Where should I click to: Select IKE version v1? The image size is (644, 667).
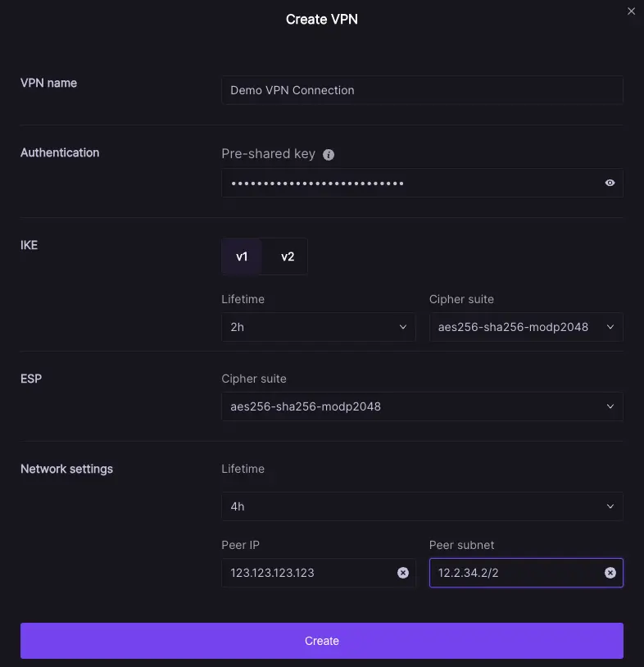pyautogui.click(x=242, y=256)
